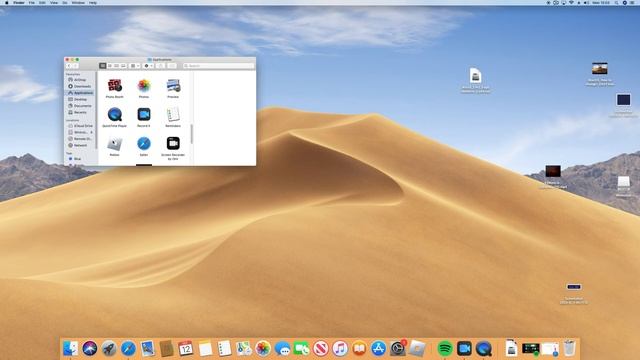Viewport: 640px width, 360px height.
Task: Click the Finder Share button
Action: pos(161,66)
